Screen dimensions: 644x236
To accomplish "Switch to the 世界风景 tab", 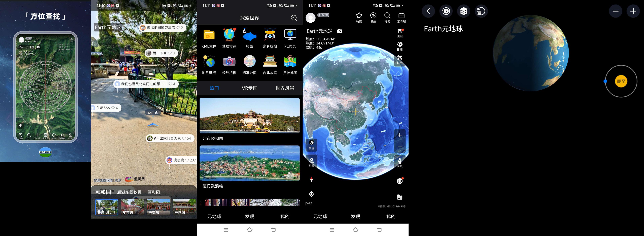I will [285, 88].
